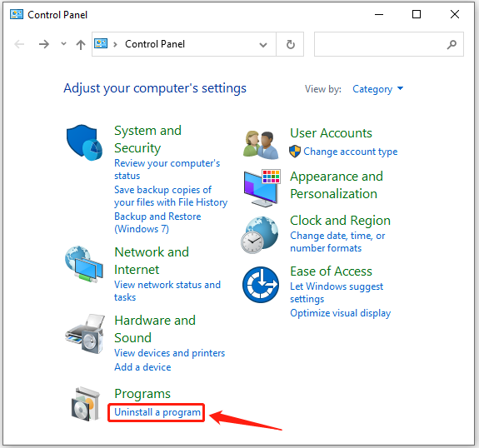Screen dimensions: 479x448
Task: Open the Programs category
Action: coord(142,394)
